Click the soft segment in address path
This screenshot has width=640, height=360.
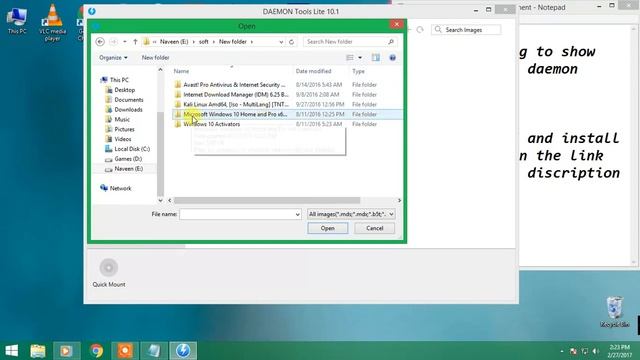[x=204, y=42]
